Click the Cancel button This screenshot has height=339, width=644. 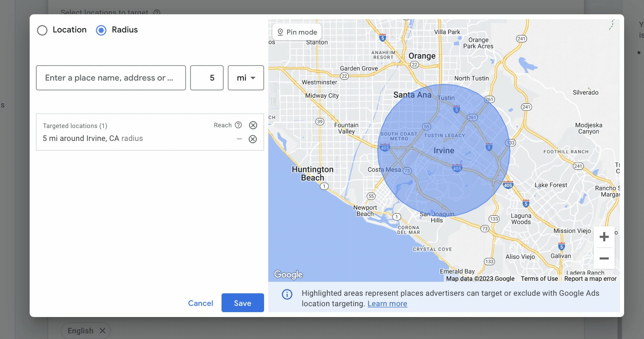pos(200,303)
